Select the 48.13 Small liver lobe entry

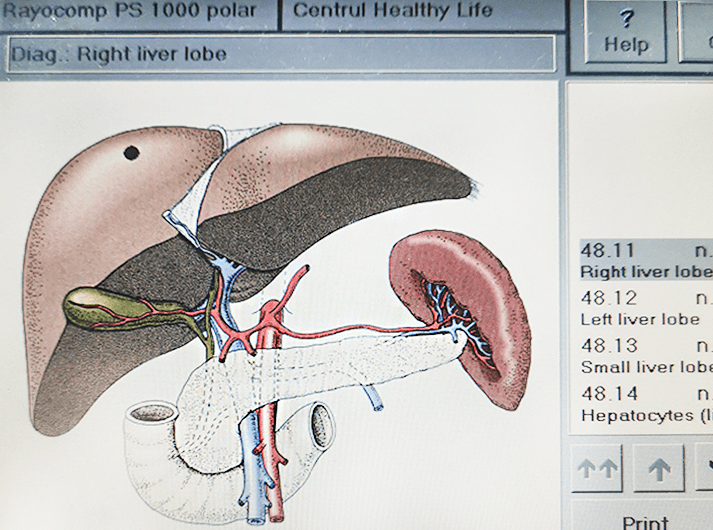point(646,355)
